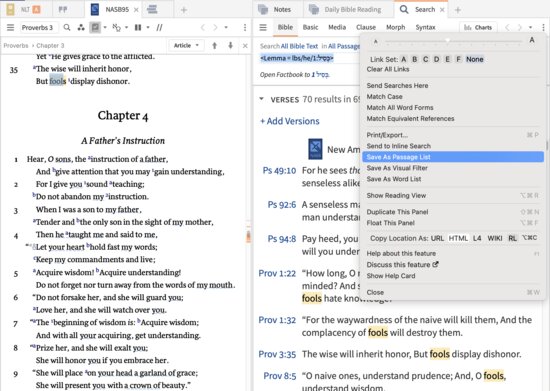The height and width of the screenshot is (391, 550).
Task: Copy location as URL
Action: pyautogui.click(x=437, y=238)
